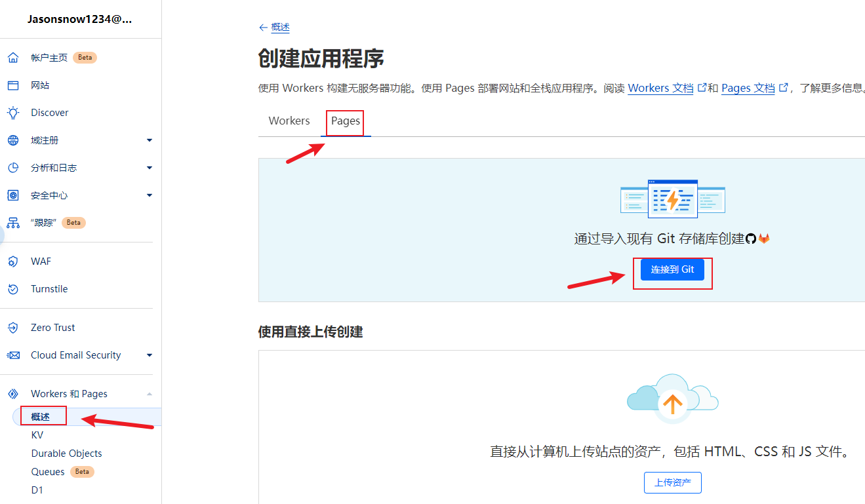This screenshot has height=504, width=865.
Task: Select the Pages tab
Action: [346, 121]
